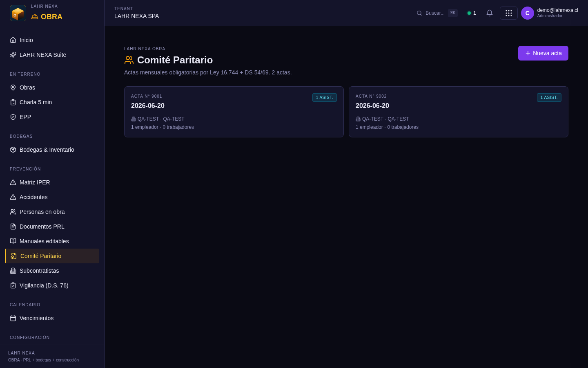This screenshot has height=368, width=588.
Task: Open Matriz IPER page
Action: [x=52, y=182]
